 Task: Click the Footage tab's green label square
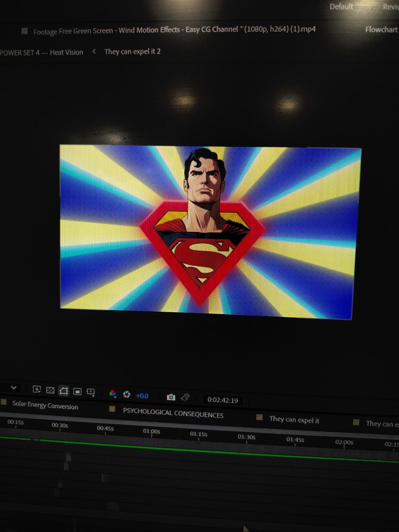pos(24,31)
